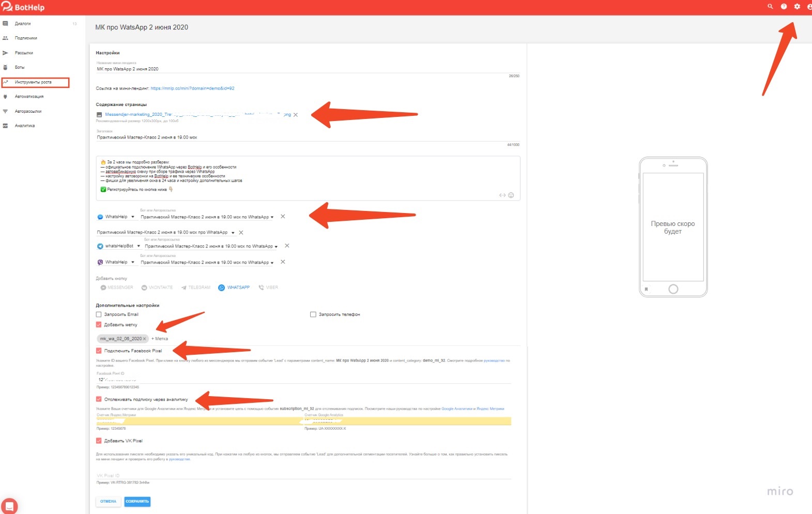Expand the Viber WhatsHelp channel dropdown
Screen dimensions: 812x514
pos(133,263)
